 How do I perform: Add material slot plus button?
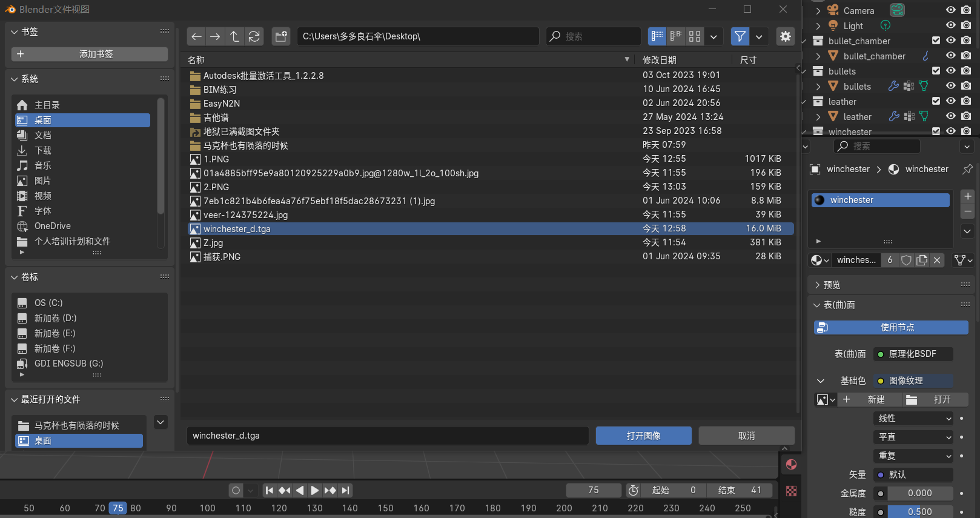pyautogui.click(x=967, y=196)
